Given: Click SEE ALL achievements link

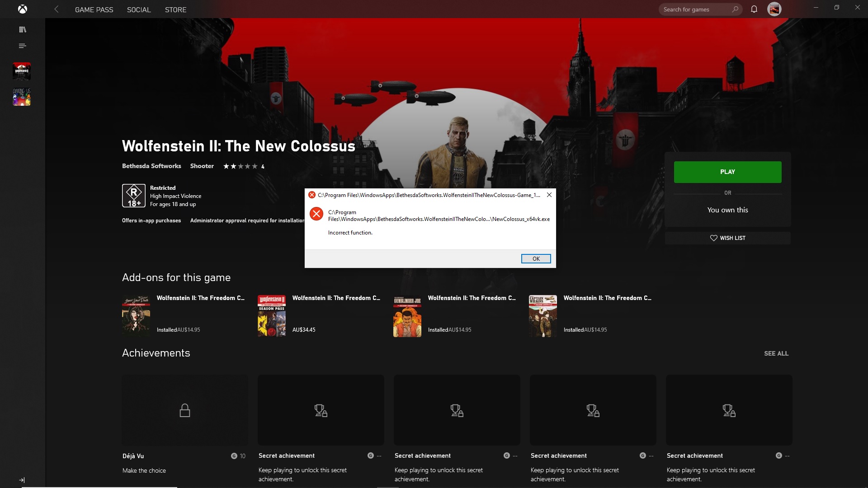Looking at the screenshot, I should pyautogui.click(x=776, y=353).
